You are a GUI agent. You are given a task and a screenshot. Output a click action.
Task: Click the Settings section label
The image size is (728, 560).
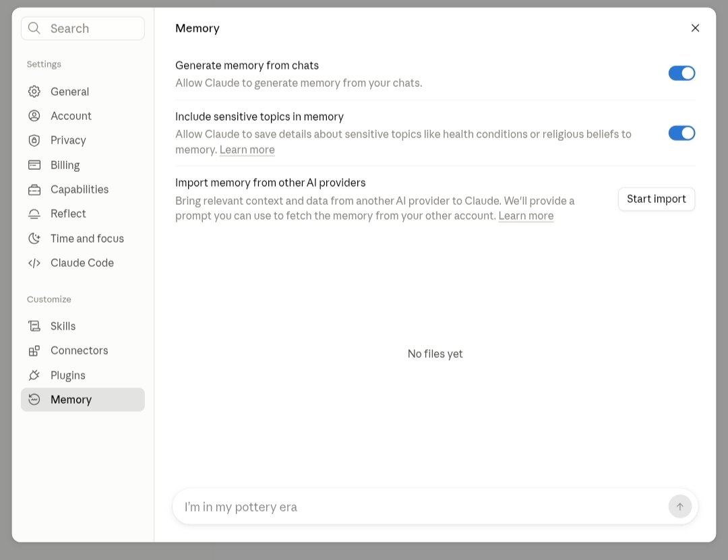(x=44, y=64)
